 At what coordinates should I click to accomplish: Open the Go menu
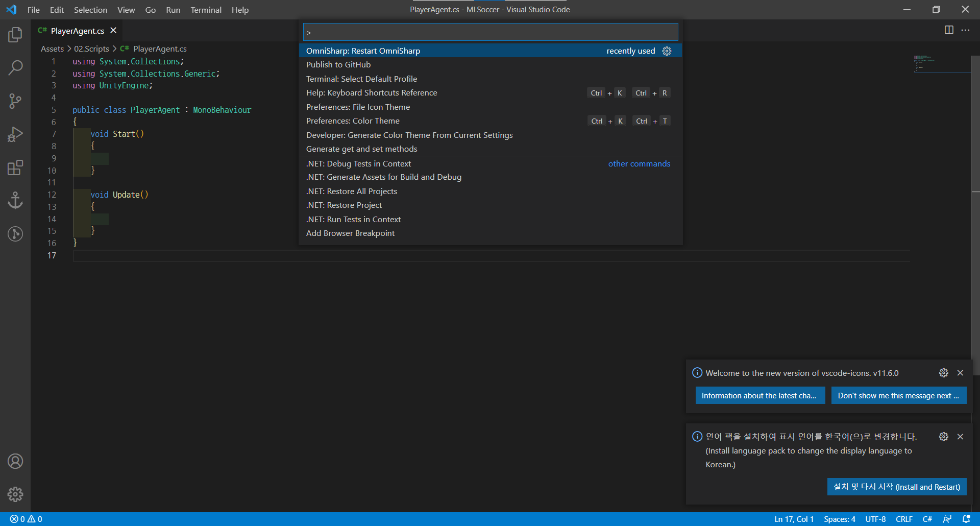150,10
